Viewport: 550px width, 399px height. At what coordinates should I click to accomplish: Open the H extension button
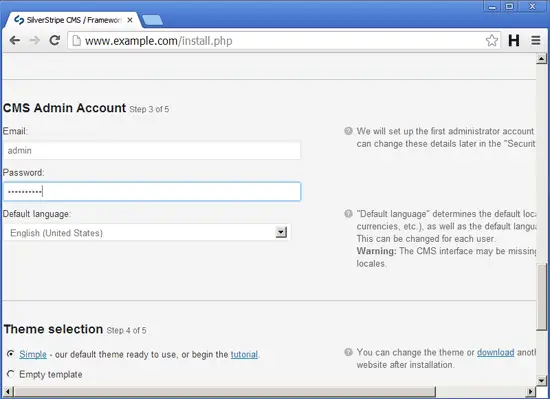[514, 41]
